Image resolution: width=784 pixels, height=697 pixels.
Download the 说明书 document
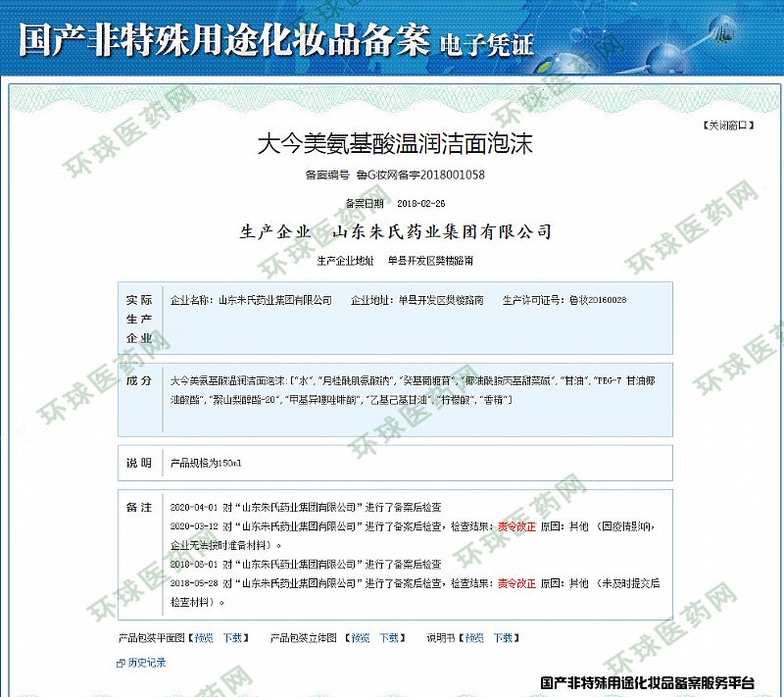(x=503, y=637)
